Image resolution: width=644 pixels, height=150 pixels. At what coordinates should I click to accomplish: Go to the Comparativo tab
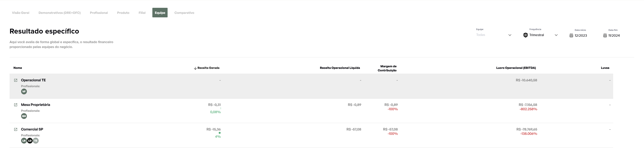point(184,13)
